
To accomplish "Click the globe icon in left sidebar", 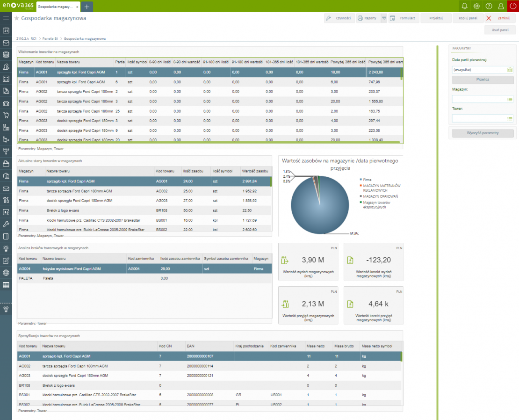I will pos(6,273).
